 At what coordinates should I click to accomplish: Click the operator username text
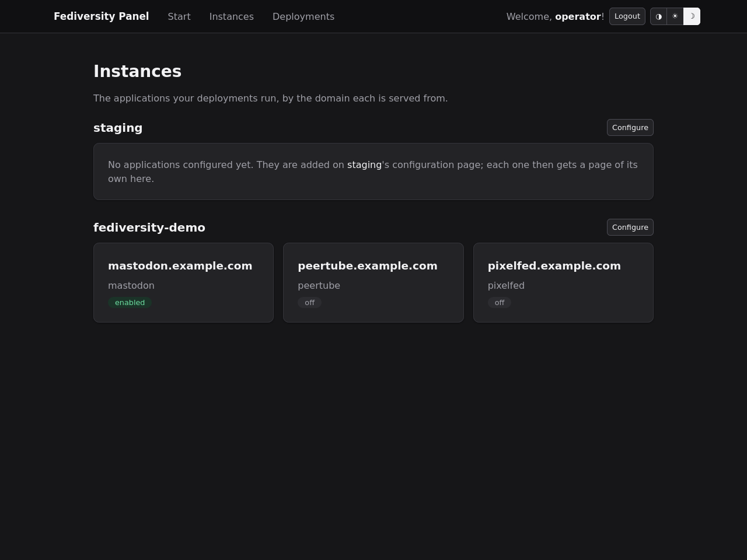pyautogui.click(x=578, y=16)
